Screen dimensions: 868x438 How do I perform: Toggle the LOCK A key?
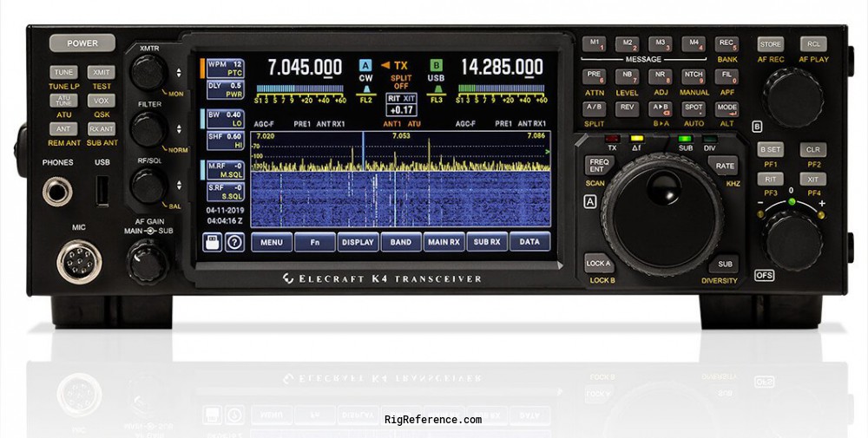click(598, 264)
